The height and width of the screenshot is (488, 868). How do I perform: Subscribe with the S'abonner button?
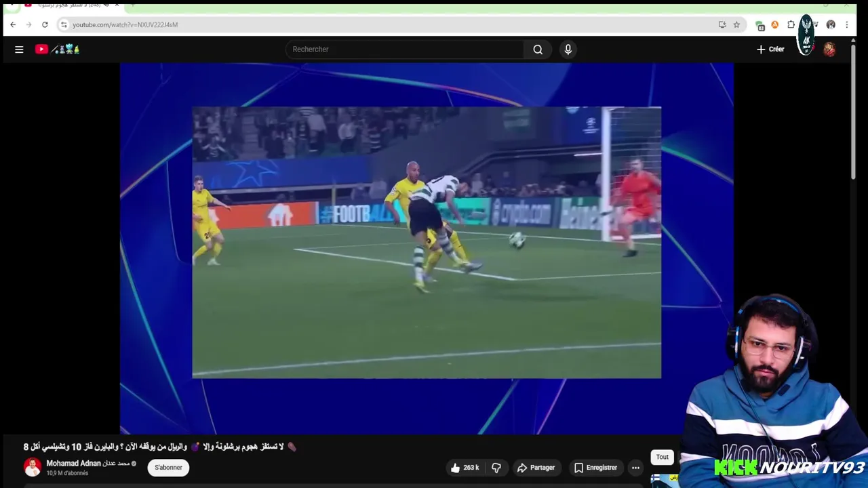168,468
